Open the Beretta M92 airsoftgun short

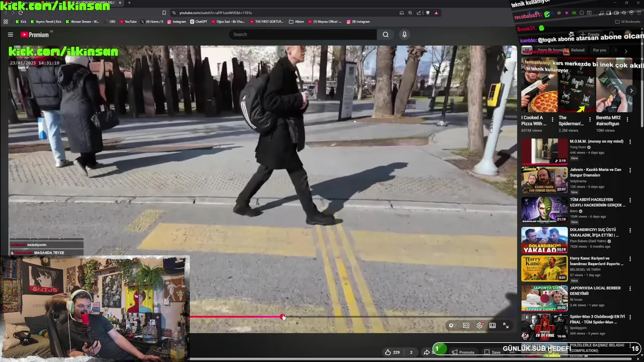[614, 85]
